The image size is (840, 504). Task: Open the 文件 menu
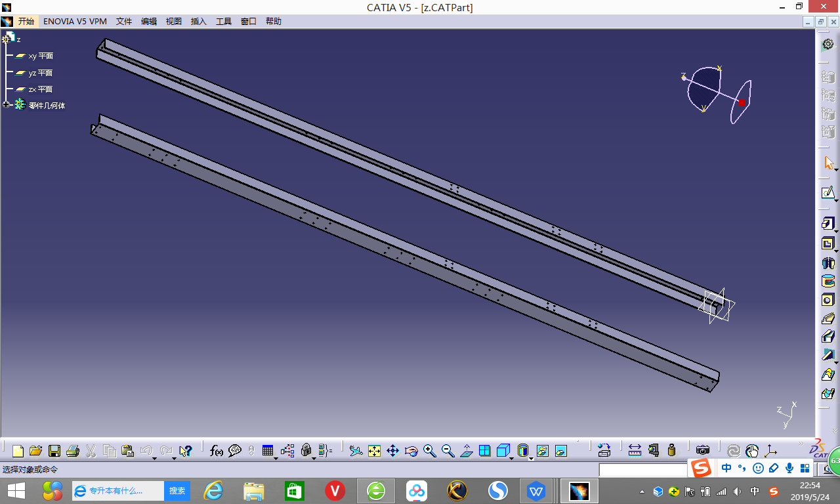click(124, 21)
